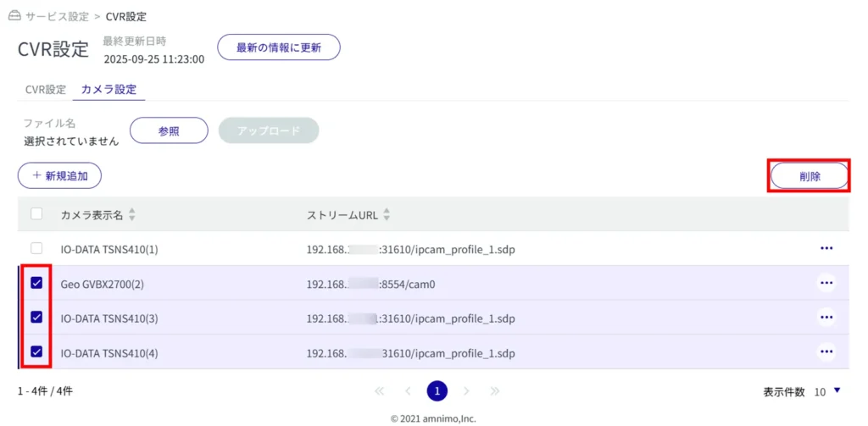Uncheck the IO-DATA TSNS410(4) checkbox
Viewport: 868px width, 426px height.
pyautogui.click(x=36, y=351)
